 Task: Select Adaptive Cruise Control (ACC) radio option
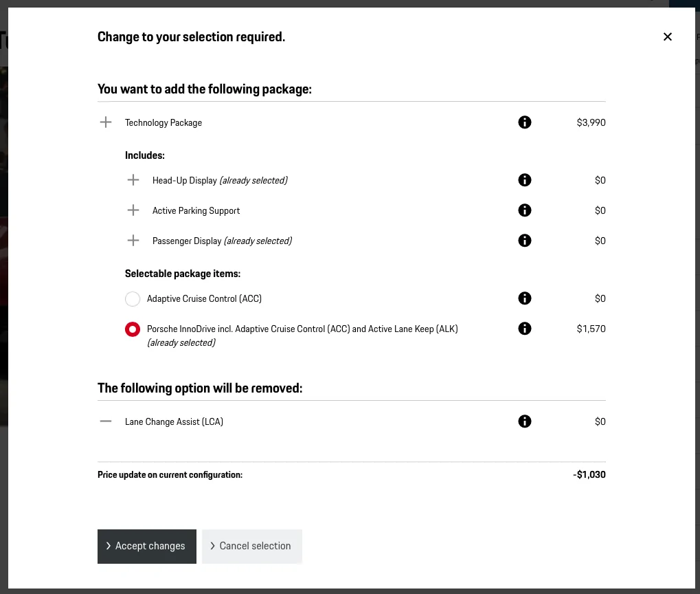(133, 298)
